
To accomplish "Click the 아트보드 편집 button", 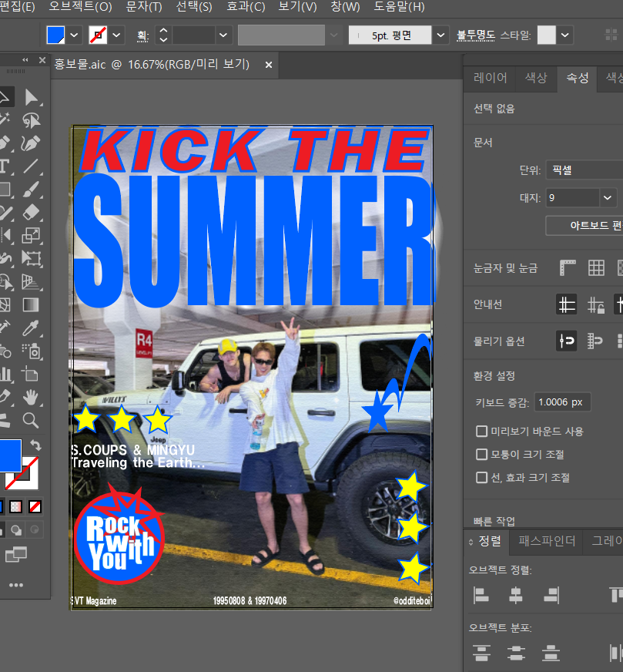I will pyautogui.click(x=584, y=226).
